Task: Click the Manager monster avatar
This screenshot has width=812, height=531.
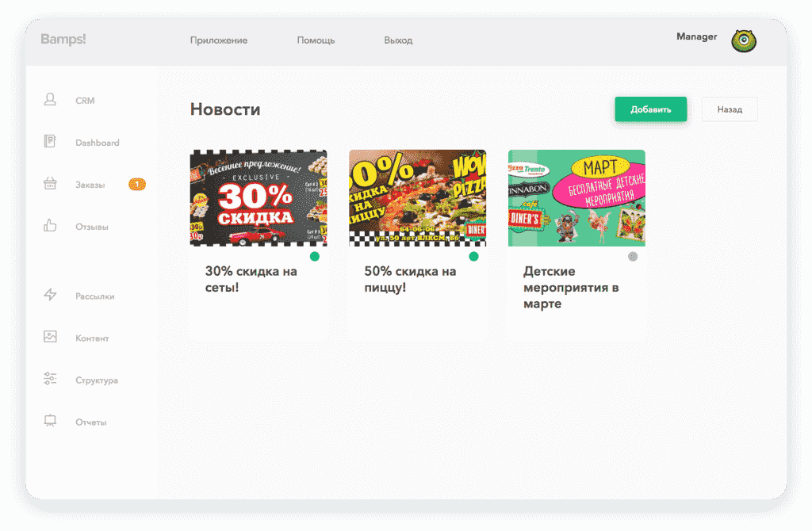Action: (x=743, y=41)
